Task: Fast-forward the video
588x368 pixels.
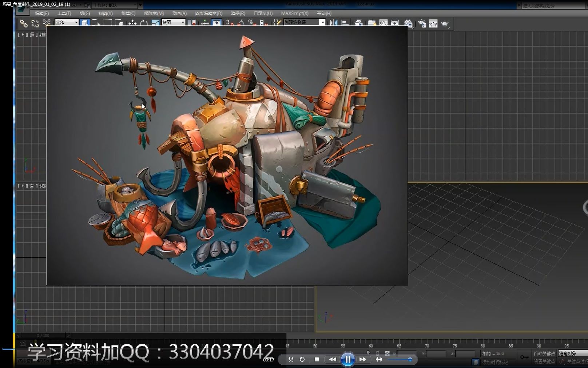Action: pos(363,359)
